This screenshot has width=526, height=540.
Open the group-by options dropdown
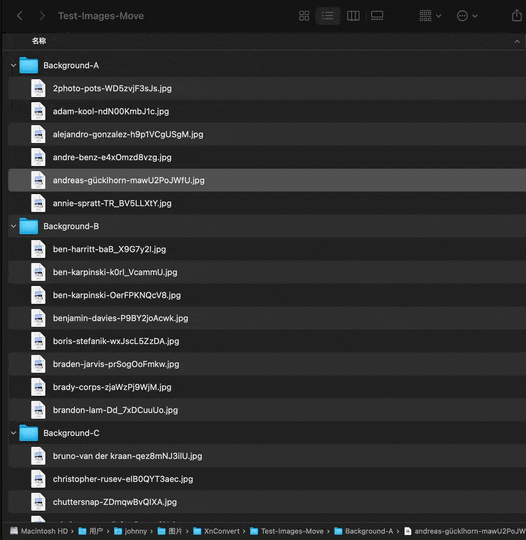[x=430, y=16]
